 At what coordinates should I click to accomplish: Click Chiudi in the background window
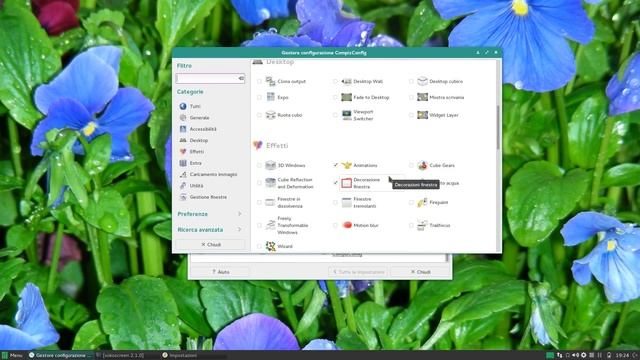tap(420, 272)
